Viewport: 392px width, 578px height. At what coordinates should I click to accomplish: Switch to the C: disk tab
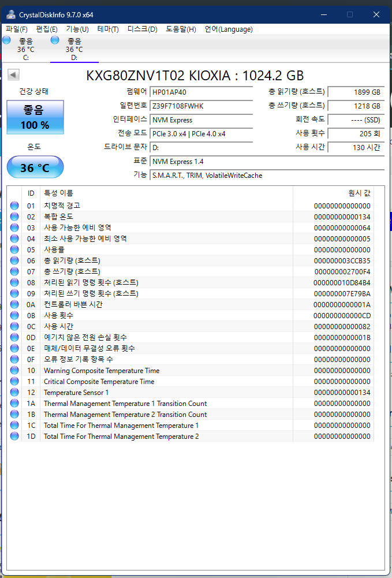click(25, 49)
